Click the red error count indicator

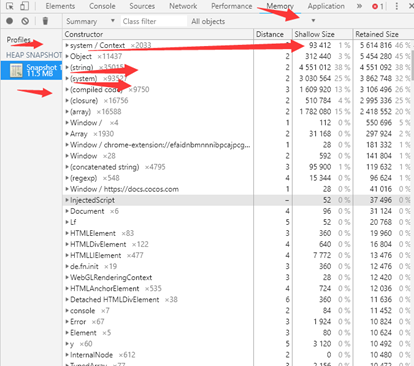pyautogui.click(x=378, y=6)
